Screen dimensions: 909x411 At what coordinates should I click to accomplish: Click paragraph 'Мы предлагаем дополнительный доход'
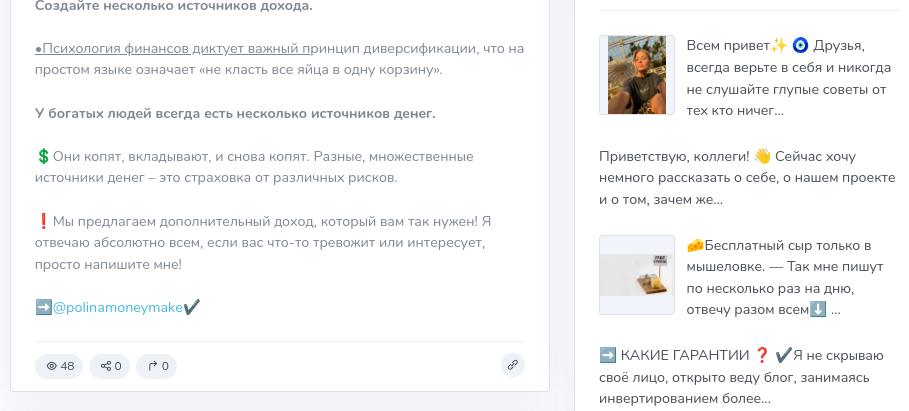pyautogui.click(x=263, y=243)
